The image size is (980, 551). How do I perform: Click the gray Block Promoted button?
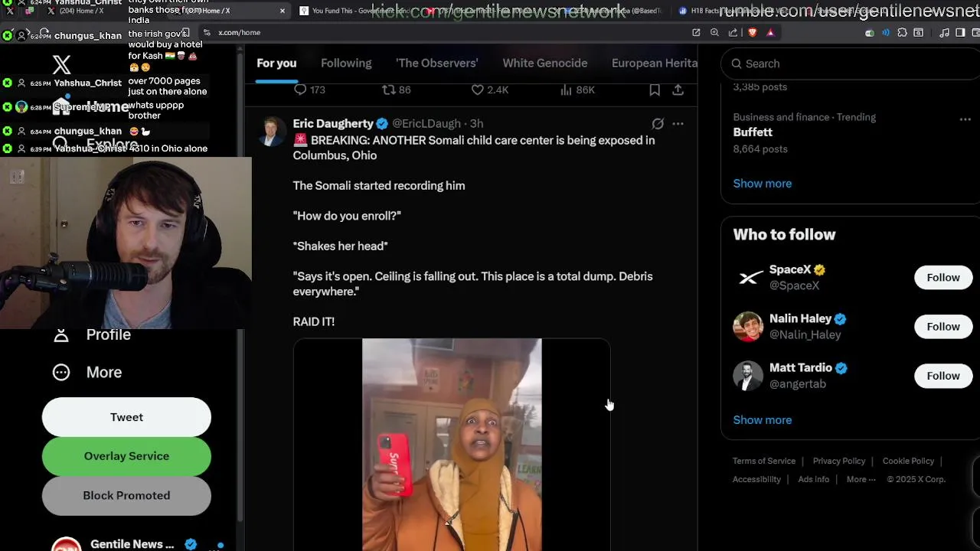126,495
